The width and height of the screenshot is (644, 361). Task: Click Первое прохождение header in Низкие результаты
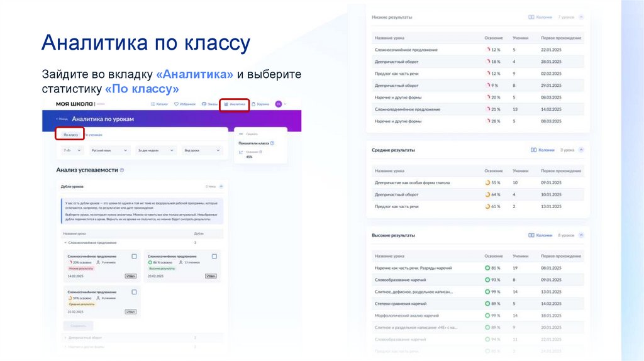pyautogui.click(x=561, y=38)
